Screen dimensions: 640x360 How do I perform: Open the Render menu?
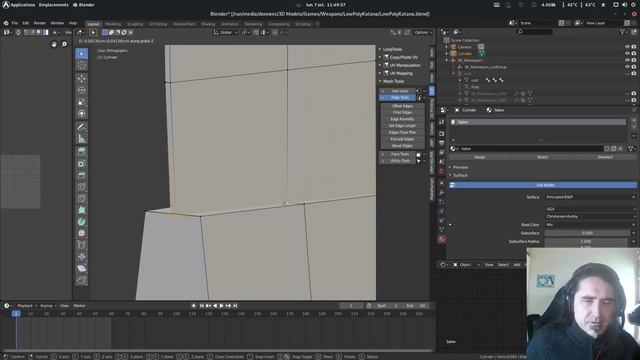pyautogui.click(x=40, y=23)
